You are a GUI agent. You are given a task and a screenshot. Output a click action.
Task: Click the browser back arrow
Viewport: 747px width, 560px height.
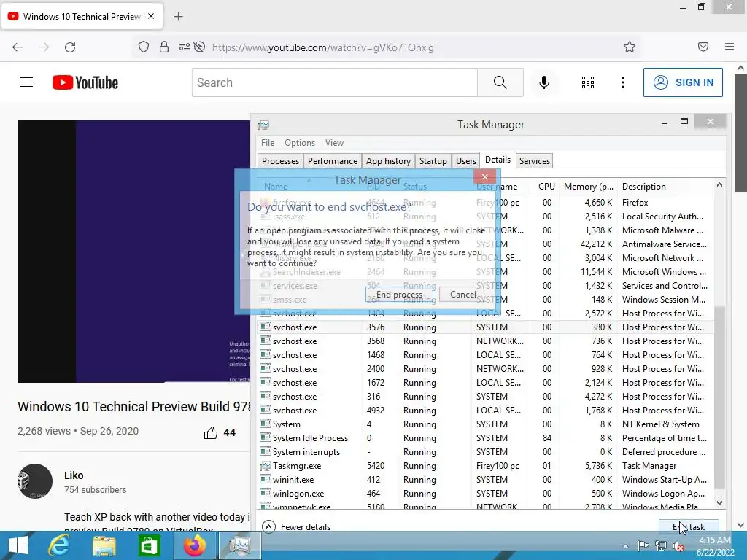pos(18,47)
